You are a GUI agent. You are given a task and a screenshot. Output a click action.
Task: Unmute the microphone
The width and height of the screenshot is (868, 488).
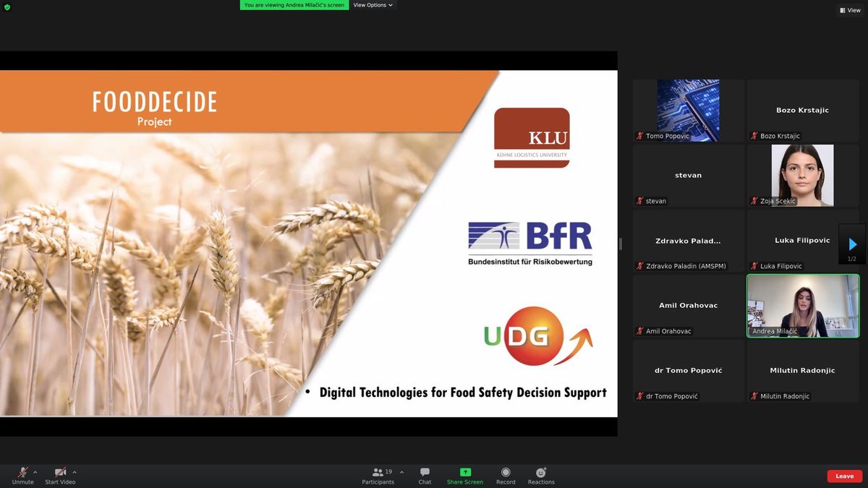tap(22, 476)
